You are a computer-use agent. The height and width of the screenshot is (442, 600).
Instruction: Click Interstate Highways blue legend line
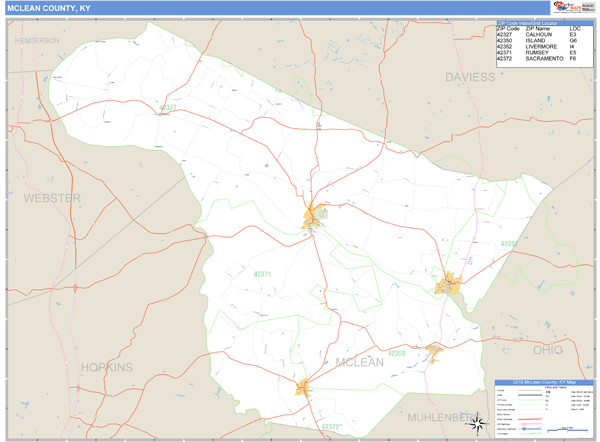530,429
